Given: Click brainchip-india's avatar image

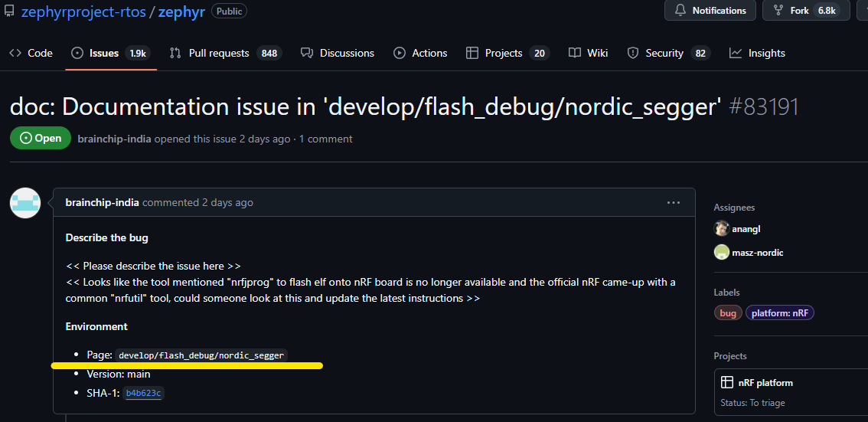Looking at the screenshot, I should 24,203.
